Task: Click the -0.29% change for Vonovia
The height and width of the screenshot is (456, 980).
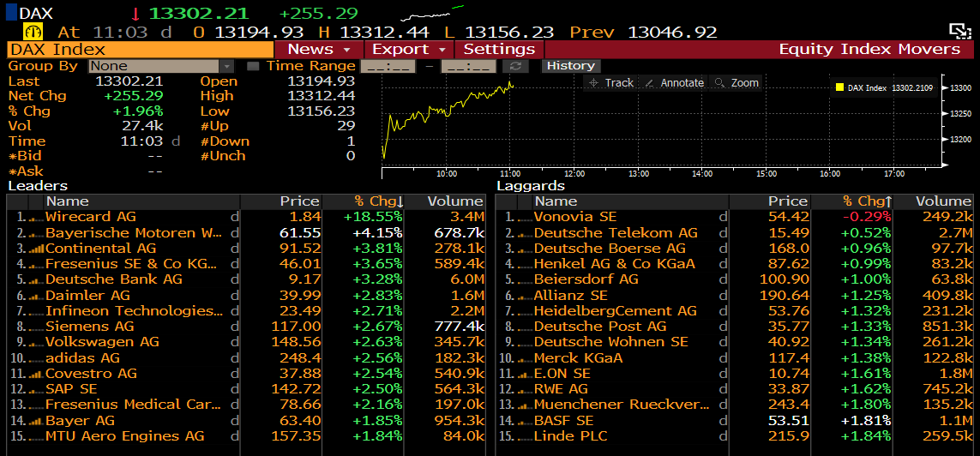Action: 867,217
